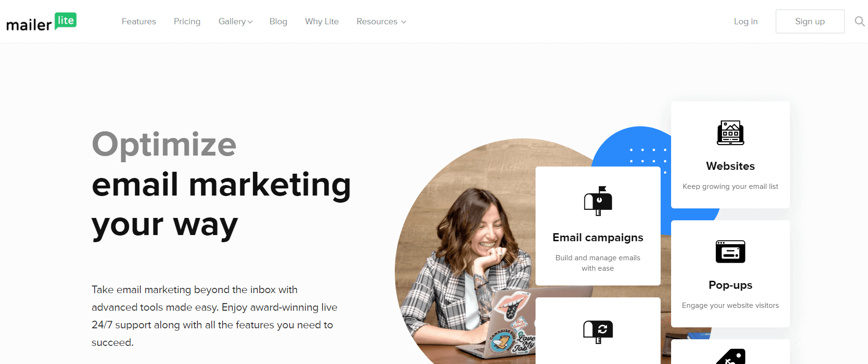Image resolution: width=868 pixels, height=364 pixels.
Task: Click the Pop-ups window icon
Action: [x=731, y=252]
